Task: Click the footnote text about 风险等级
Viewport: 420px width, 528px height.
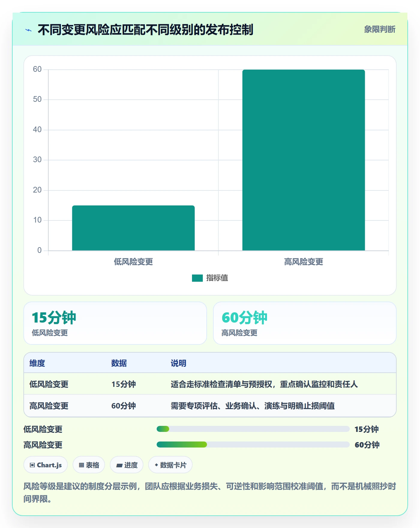Action: pos(210,493)
